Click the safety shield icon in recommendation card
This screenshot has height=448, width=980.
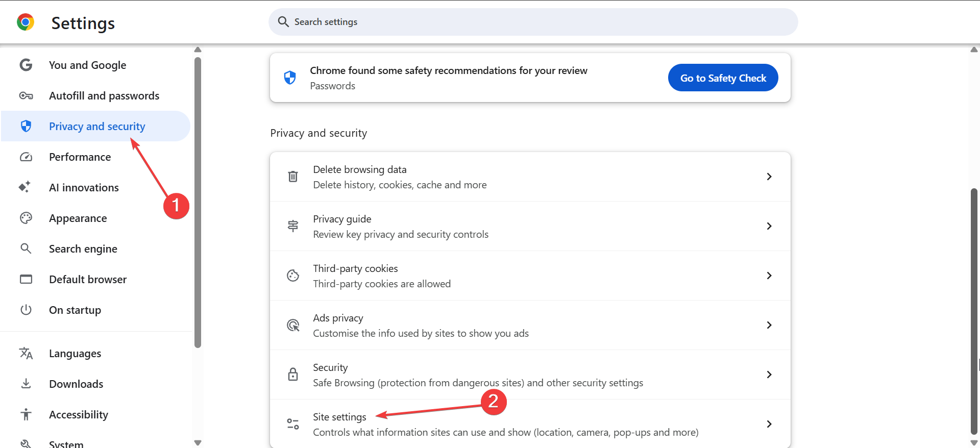click(290, 78)
